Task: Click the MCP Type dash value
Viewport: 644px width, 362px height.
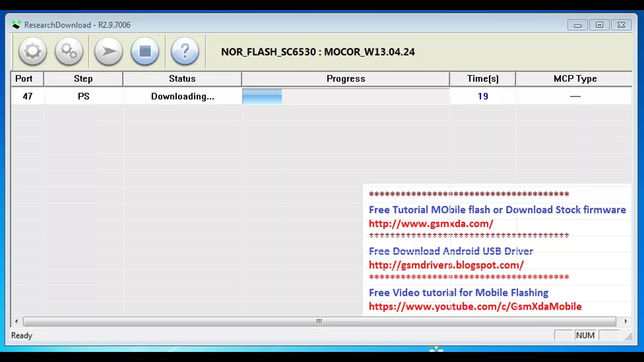Action: 575,96
